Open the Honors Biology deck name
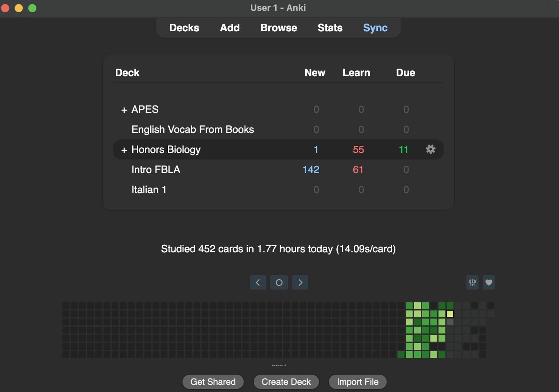Image resolution: width=559 pixels, height=392 pixels. coord(166,149)
